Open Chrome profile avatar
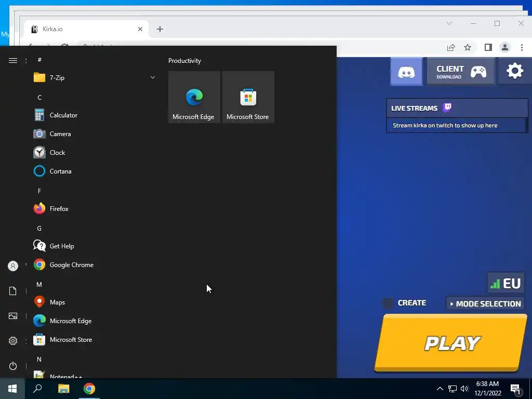The height and width of the screenshot is (399, 532). (505, 47)
